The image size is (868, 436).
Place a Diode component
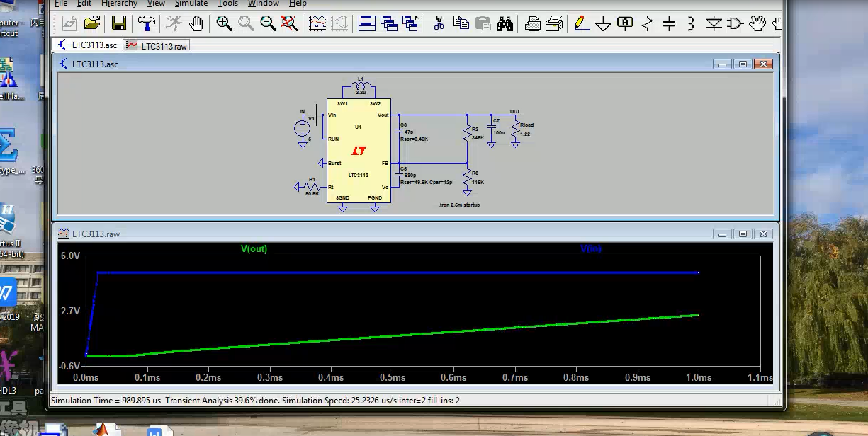[x=713, y=23]
